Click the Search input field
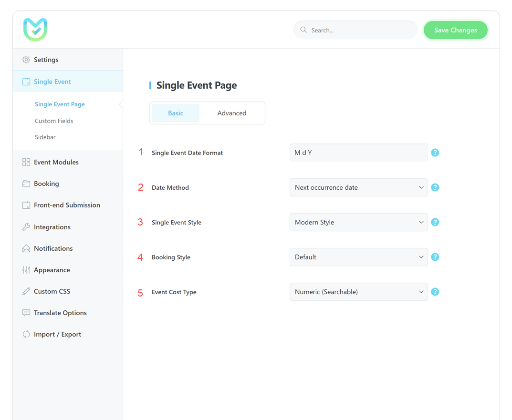 pos(361,30)
